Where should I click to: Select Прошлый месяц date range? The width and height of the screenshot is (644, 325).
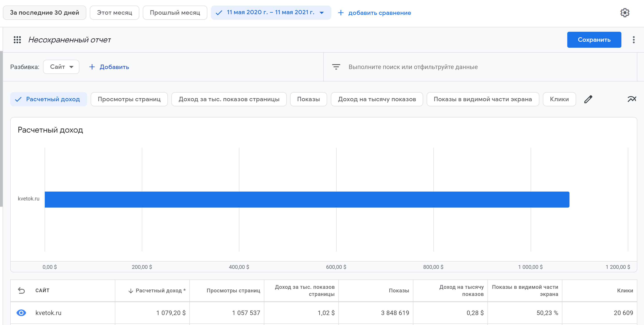pos(175,12)
